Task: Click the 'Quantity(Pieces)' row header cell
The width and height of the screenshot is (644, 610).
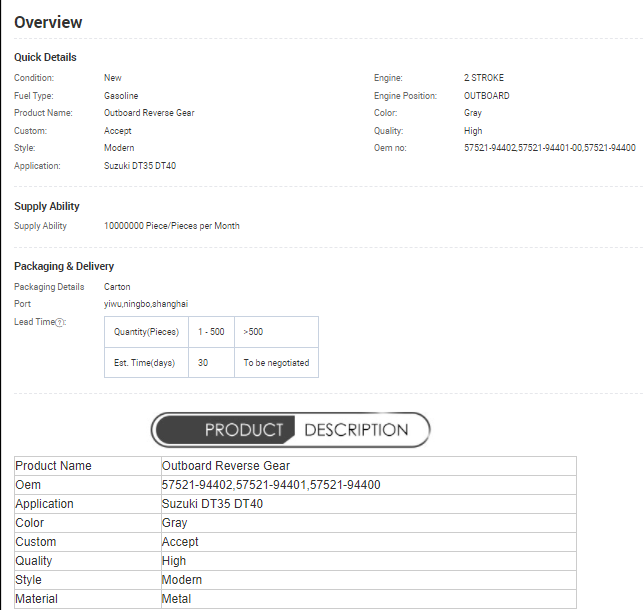Action: pos(146,332)
